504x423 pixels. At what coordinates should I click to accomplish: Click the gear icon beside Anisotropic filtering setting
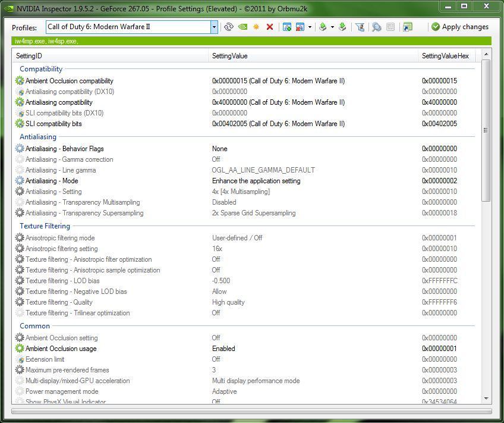tap(20, 249)
